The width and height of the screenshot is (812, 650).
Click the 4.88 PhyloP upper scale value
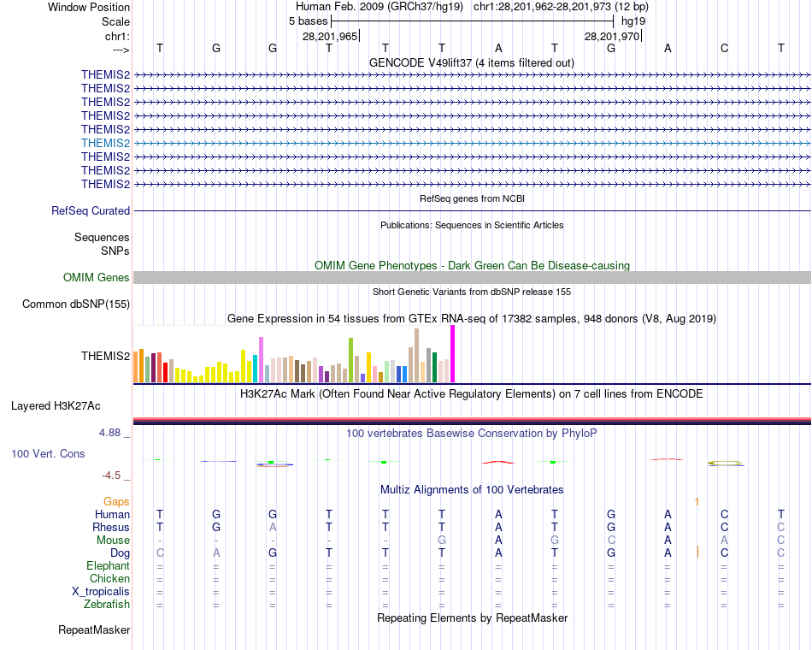110,433
